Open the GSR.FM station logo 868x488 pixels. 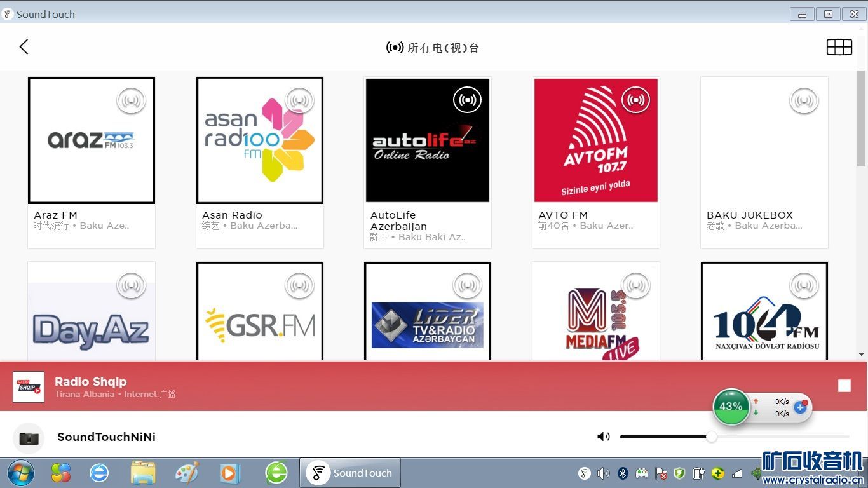[x=260, y=311]
